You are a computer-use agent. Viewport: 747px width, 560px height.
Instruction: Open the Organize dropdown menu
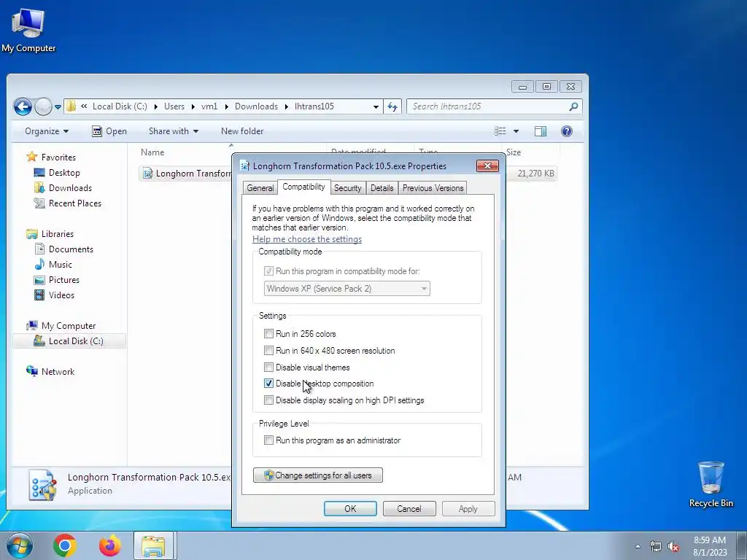point(47,131)
